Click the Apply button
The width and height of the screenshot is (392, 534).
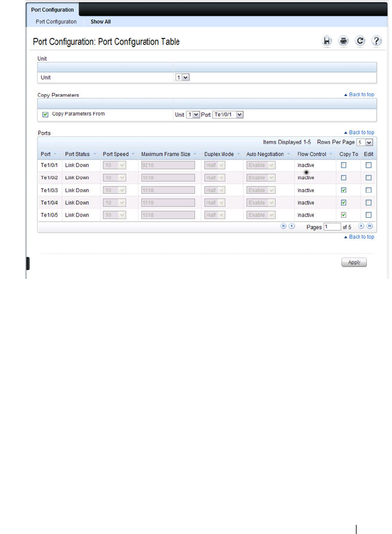tap(354, 262)
